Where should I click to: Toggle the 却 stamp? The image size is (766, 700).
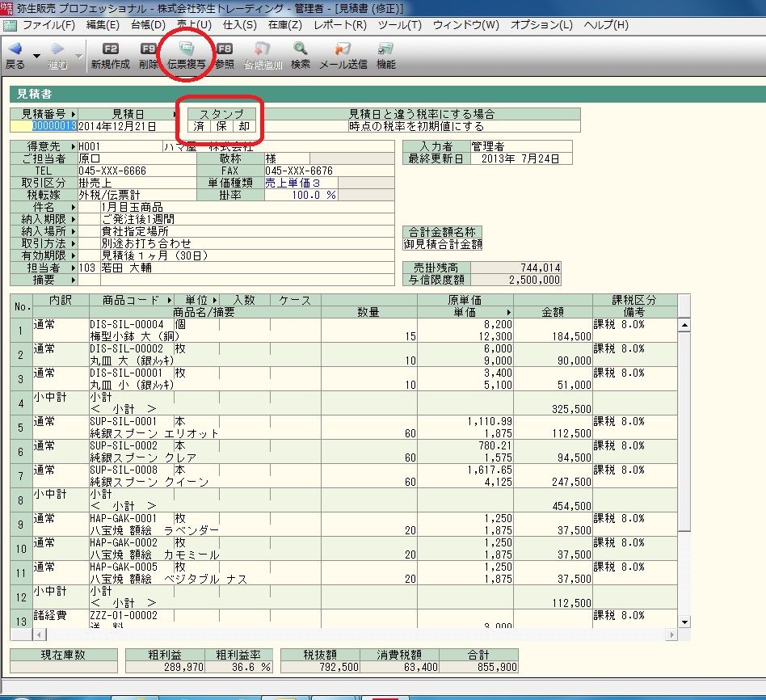[244, 126]
